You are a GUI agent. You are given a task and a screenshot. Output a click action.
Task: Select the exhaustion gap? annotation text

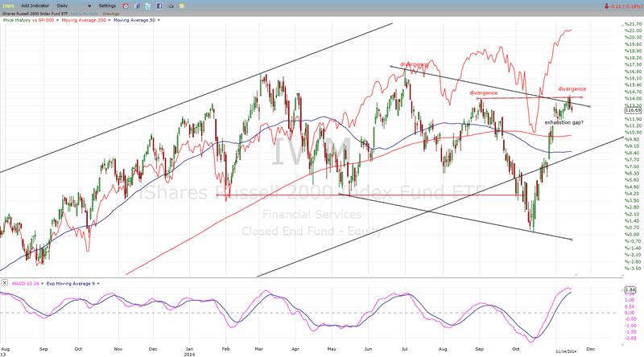pos(564,122)
